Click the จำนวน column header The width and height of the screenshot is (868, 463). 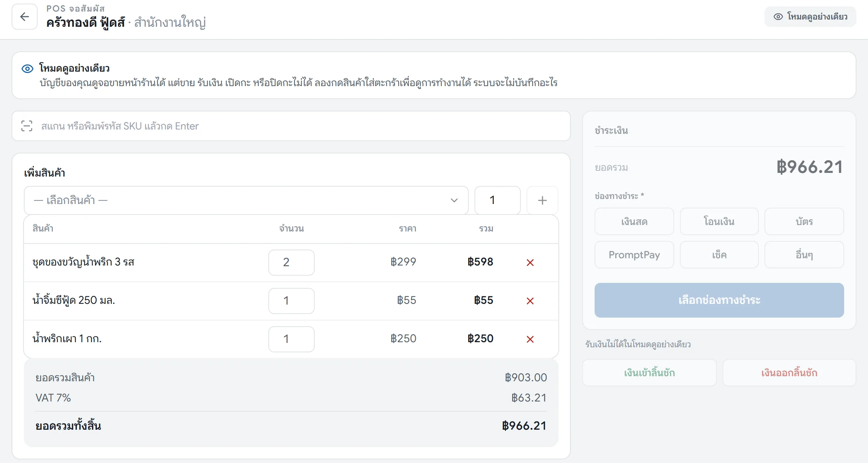coord(292,229)
